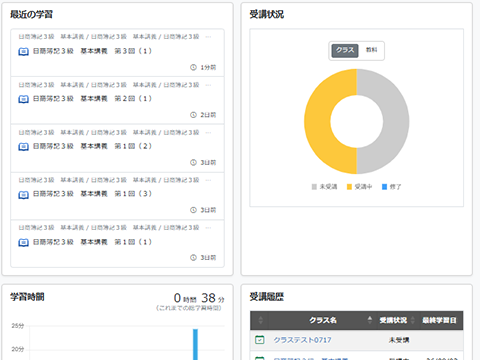Open 日商簿記3級 基本講義 第2回(1) lesson
Screen dimensions: 480x360
92,99
